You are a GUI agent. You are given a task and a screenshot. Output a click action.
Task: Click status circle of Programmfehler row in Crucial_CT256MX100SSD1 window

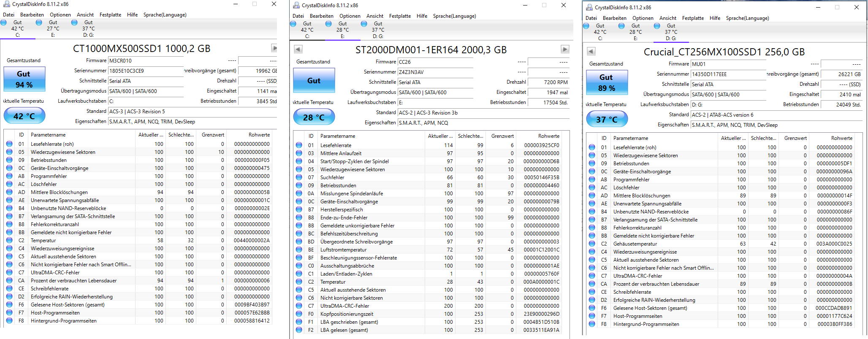[592, 179]
